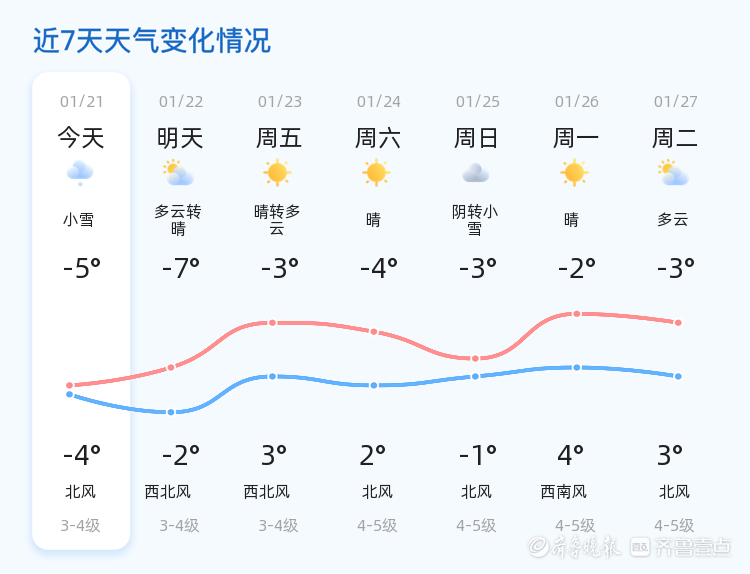Click the sun icon for 周六

coord(376,173)
